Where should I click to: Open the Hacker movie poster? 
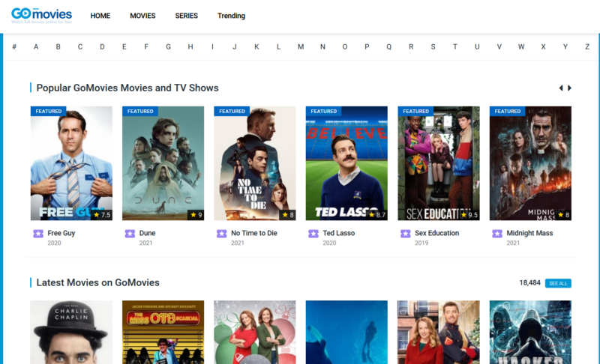click(530, 333)
